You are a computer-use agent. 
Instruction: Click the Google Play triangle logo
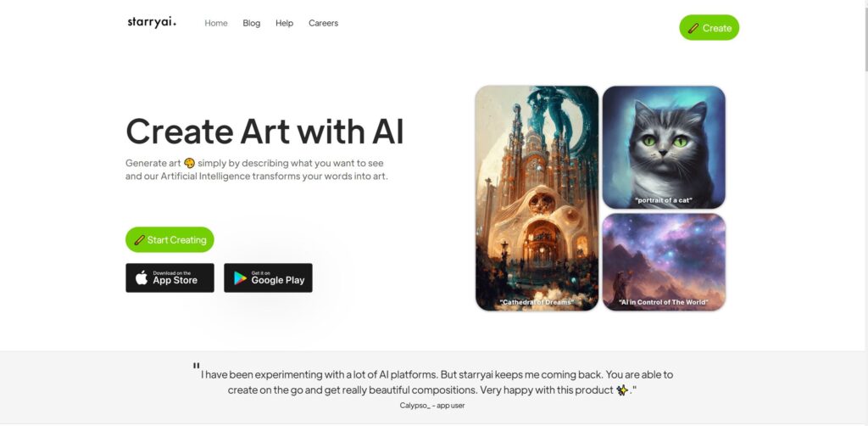tap(240, 278)
